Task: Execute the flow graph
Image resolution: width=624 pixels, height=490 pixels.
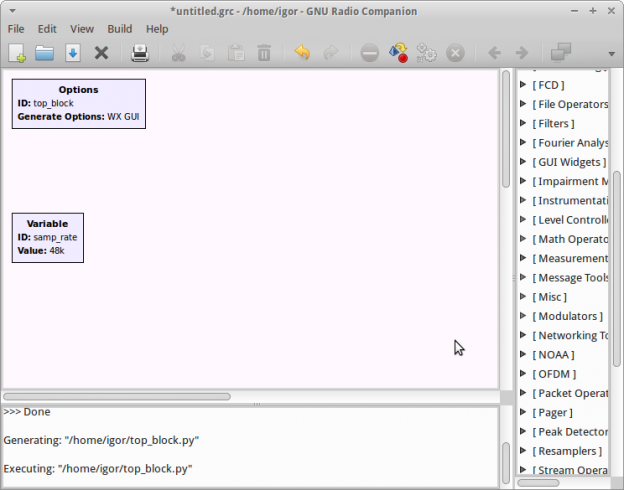Action: tap(426, 53)
